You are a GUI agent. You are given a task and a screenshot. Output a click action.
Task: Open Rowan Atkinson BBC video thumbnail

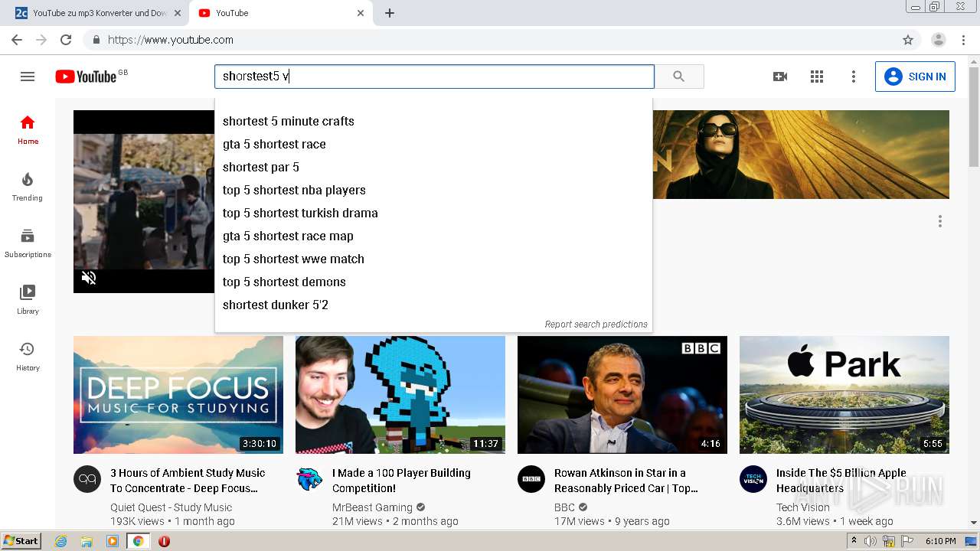(x=622, y=395)
